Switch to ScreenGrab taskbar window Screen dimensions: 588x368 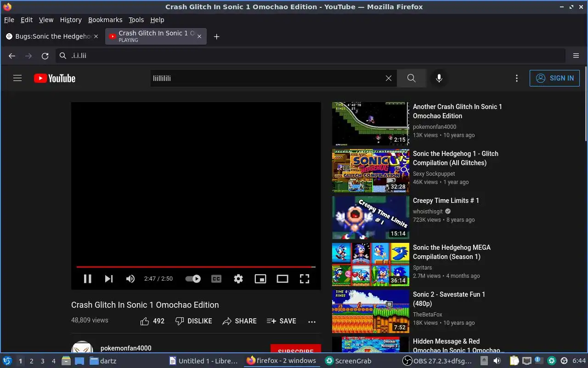click(x=348, y=361)
